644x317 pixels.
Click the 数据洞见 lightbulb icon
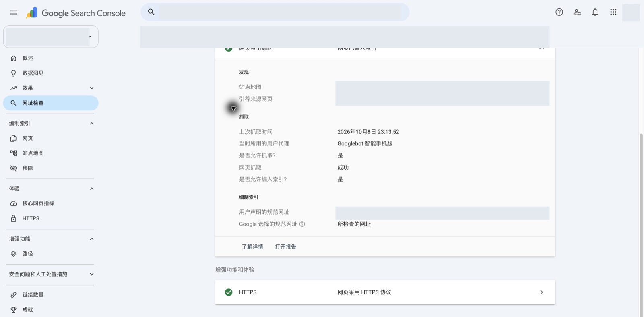[13, 73]
